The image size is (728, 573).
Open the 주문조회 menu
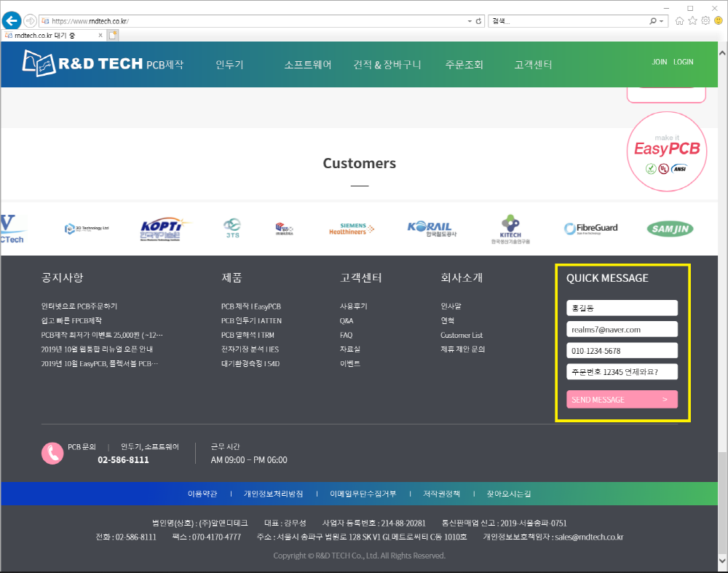464,65
